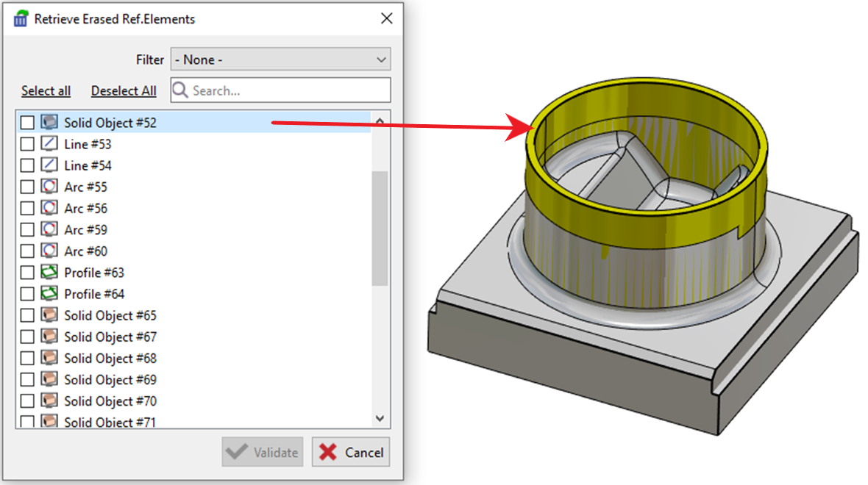
Task: Click the Select all link
Action: [46, 90]
